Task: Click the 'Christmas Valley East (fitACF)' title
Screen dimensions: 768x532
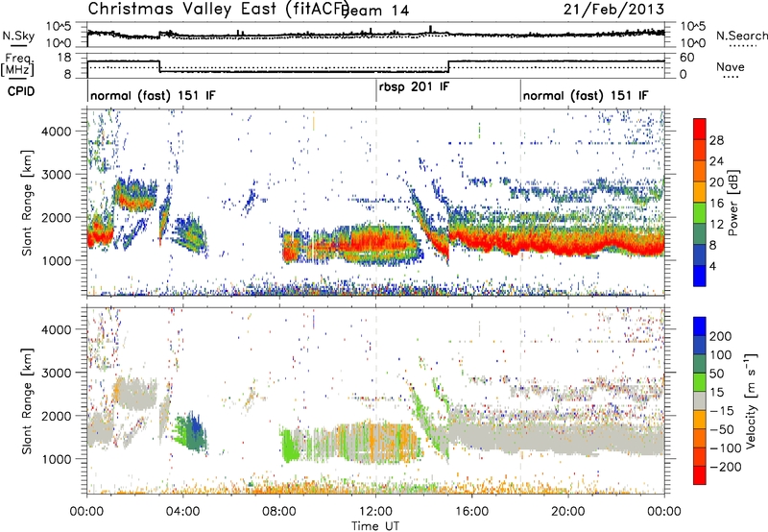Action: (x=219, y=9)
